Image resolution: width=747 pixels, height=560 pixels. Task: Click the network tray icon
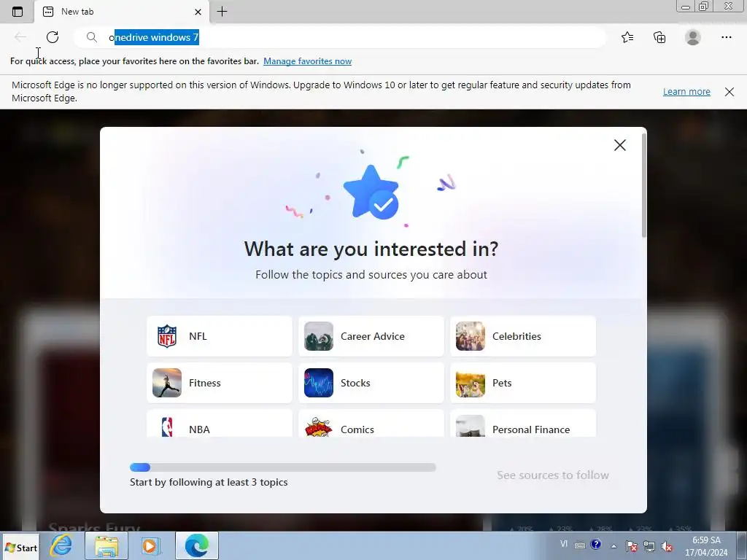pyautogui.click(x=649, y=546)
